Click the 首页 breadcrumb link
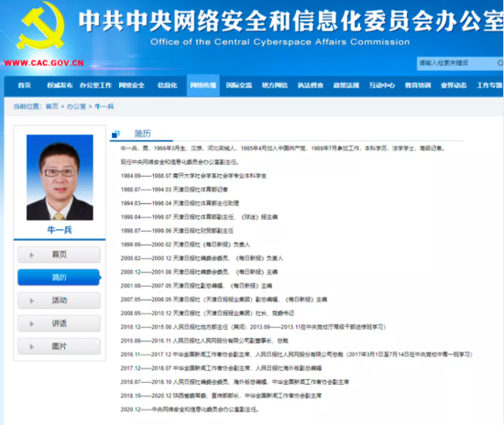 click(52, 106)
